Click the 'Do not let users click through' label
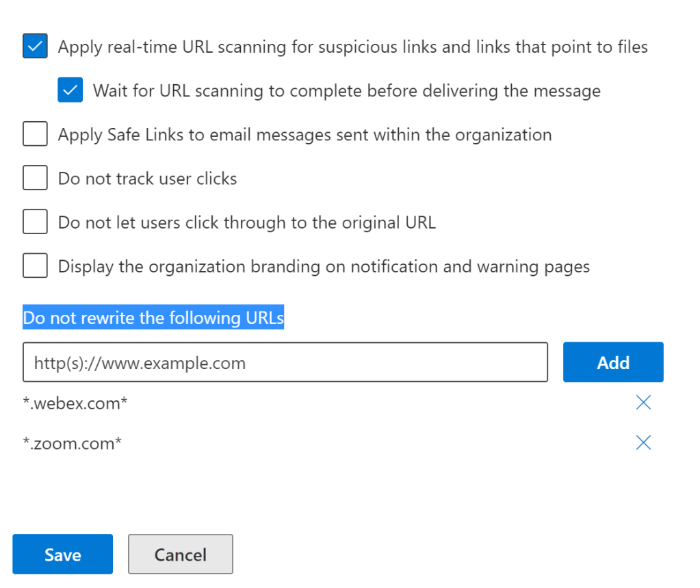Image resolution: width=700 pixels, height=588 pixels. (x=246, y=223)
